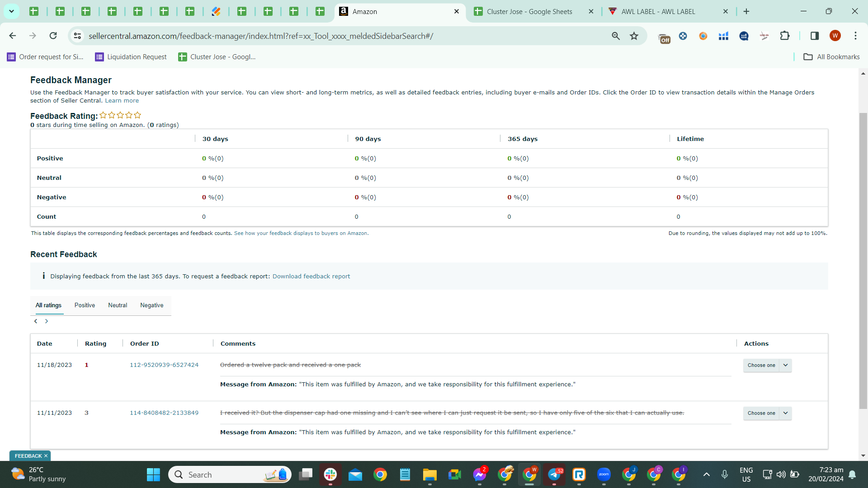The height and width of the screenshot is (488, 868).
Task: Open notifications bell in system tray
Action: tap(852, 474)
